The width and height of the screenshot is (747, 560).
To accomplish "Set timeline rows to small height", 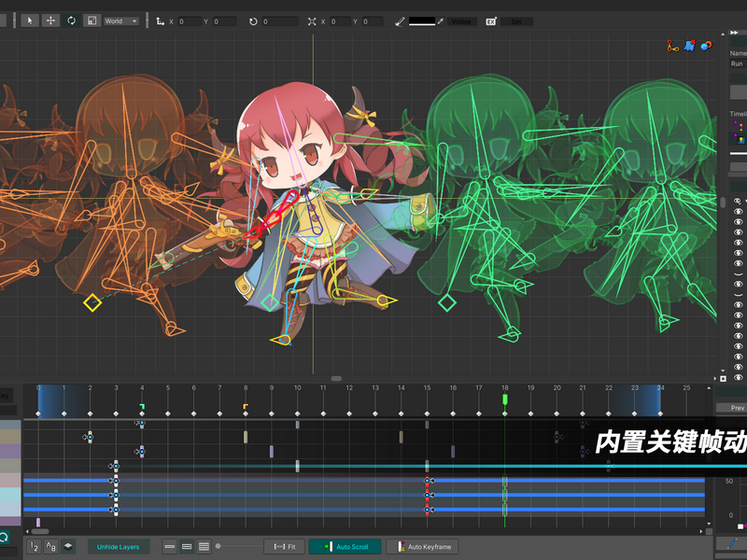I will click(170, 547).
